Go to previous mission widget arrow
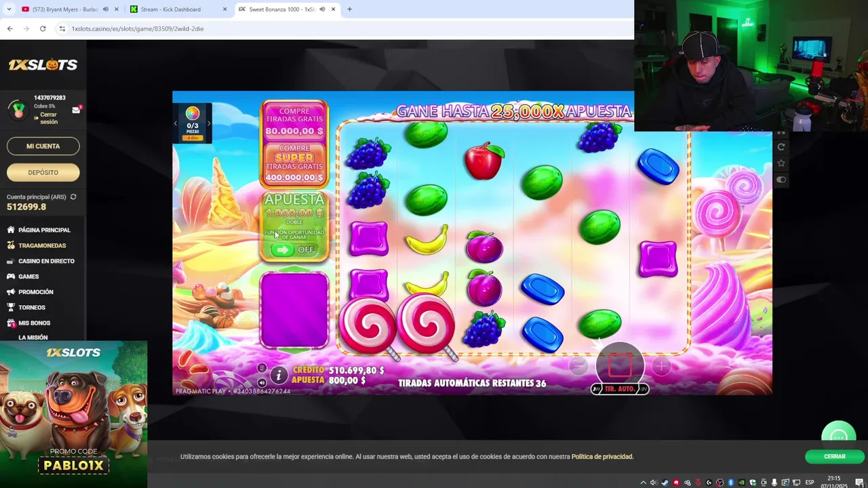Image resolution: width=868 pixels, height=488 pixels. click(176, 123)
